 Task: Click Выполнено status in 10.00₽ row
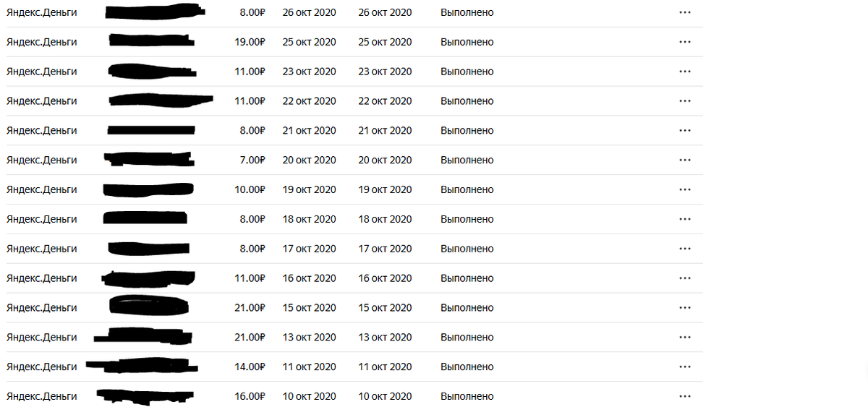[x=467, y=189]
